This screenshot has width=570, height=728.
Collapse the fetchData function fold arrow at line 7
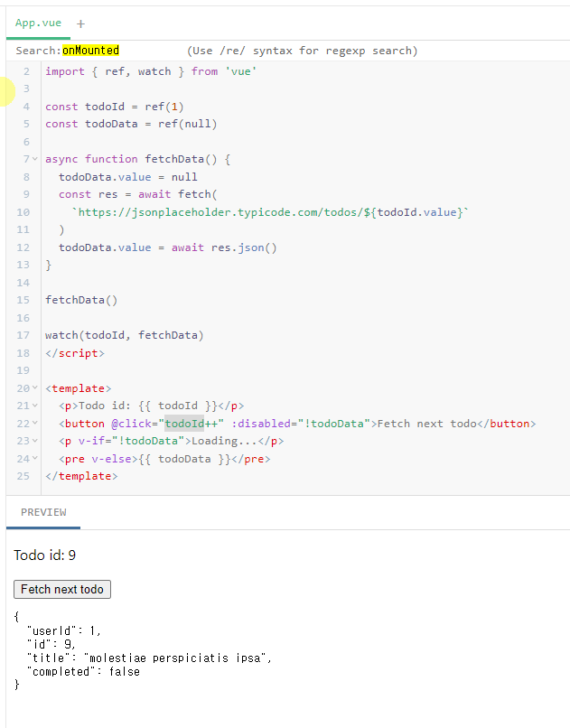point(35,159)
